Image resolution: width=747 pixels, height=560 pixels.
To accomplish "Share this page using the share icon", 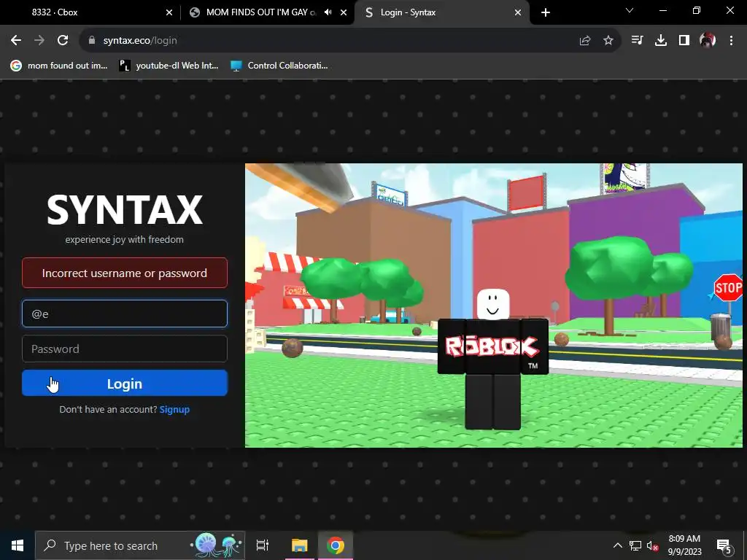I will pyautogui.click(x=585, y=41).
